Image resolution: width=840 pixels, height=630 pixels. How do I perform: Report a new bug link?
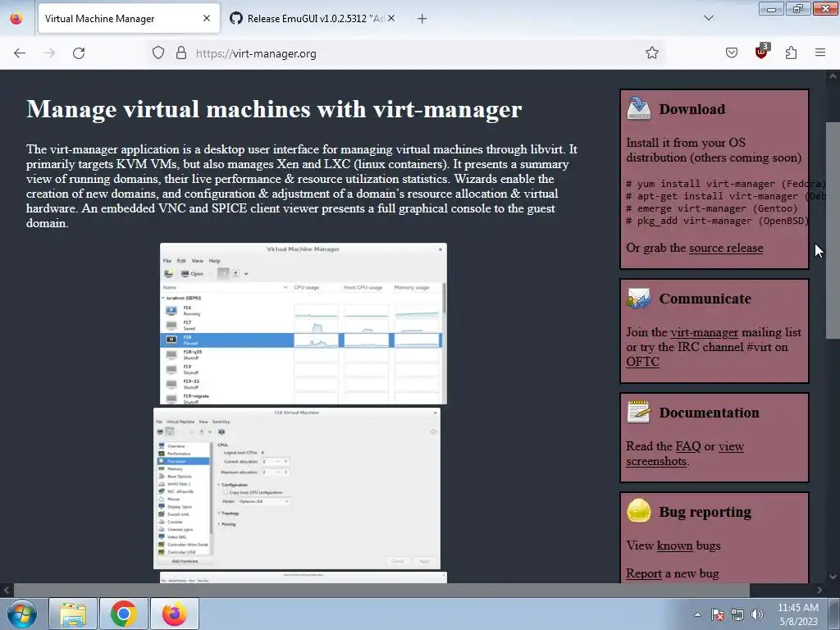644,573
